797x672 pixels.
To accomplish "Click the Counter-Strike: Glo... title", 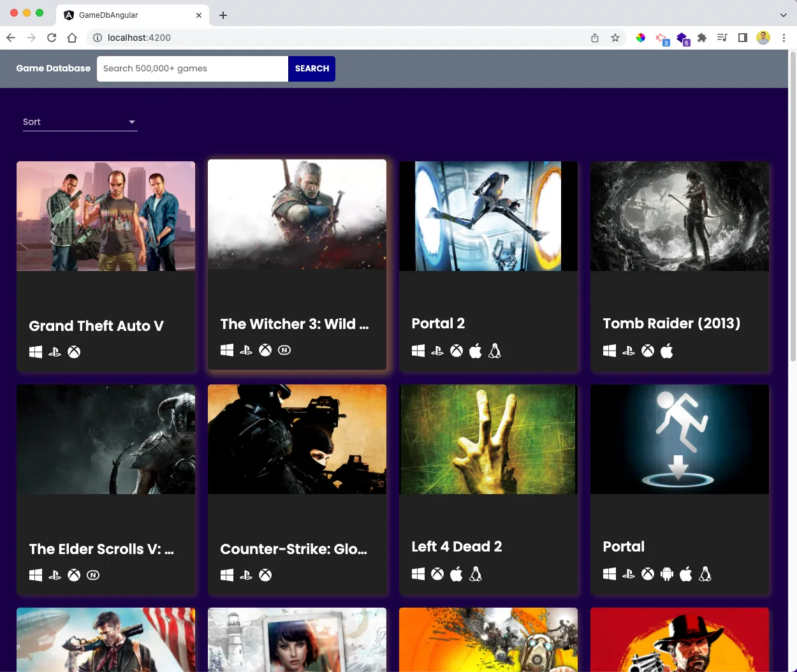I will coord(294,549).
